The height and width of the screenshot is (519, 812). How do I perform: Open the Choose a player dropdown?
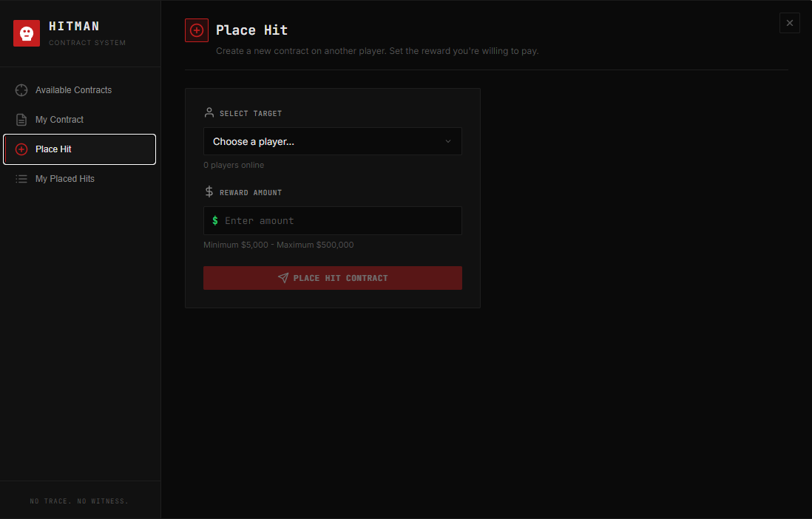(x=333, y=141)
